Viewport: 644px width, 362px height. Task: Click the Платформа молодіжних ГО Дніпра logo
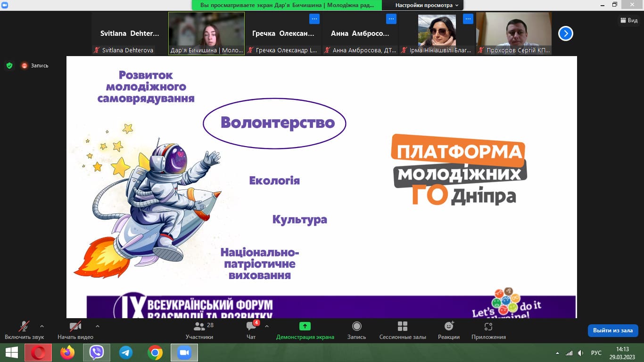click(459, 170)
